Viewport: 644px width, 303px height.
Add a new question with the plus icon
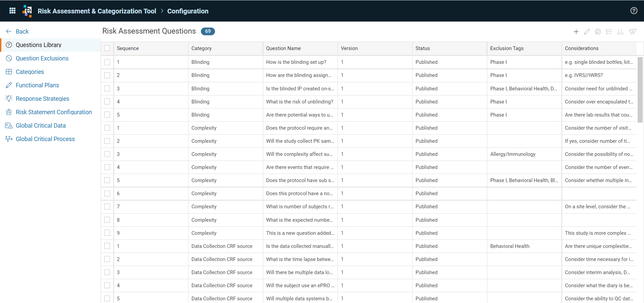(x=576, y=32)
